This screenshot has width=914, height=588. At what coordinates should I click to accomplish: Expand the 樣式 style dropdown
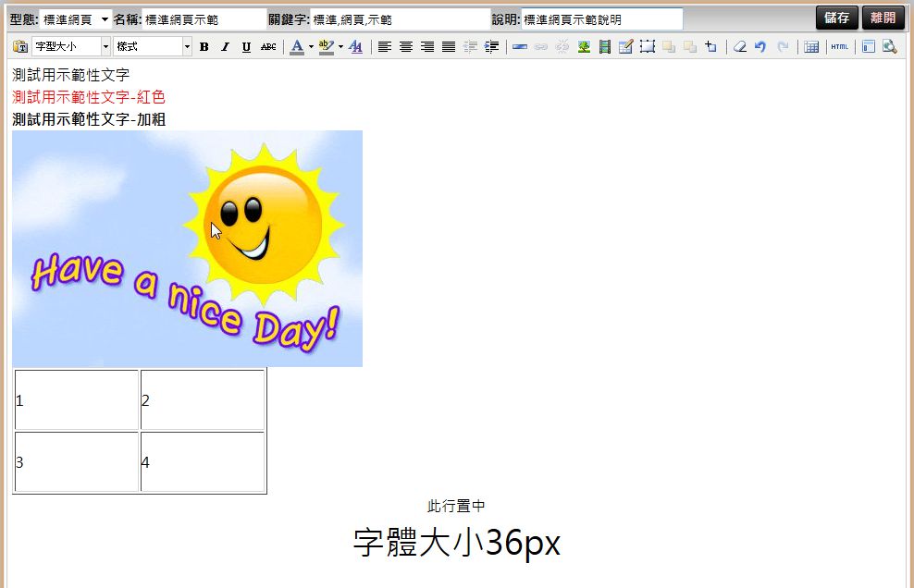point(187,47)
